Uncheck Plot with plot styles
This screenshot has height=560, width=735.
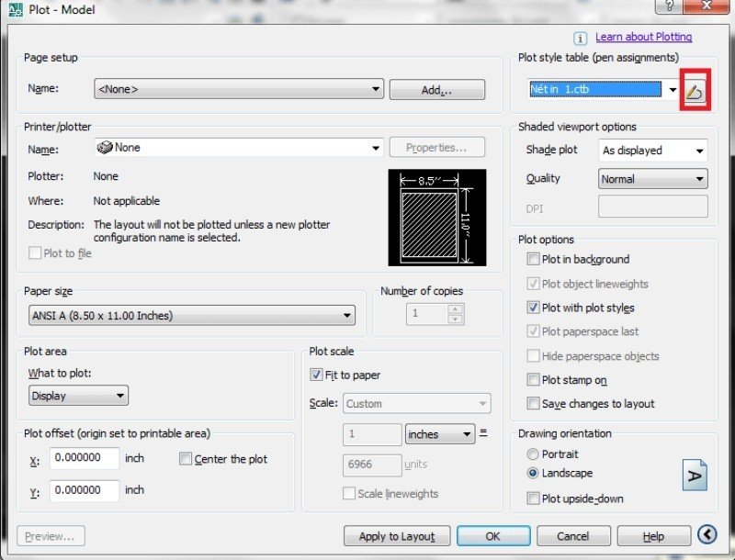[x=534, y=308]
